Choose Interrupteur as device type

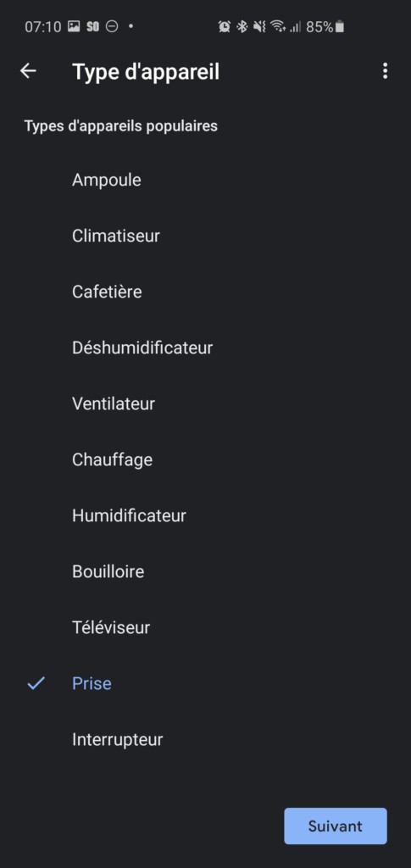205,739
